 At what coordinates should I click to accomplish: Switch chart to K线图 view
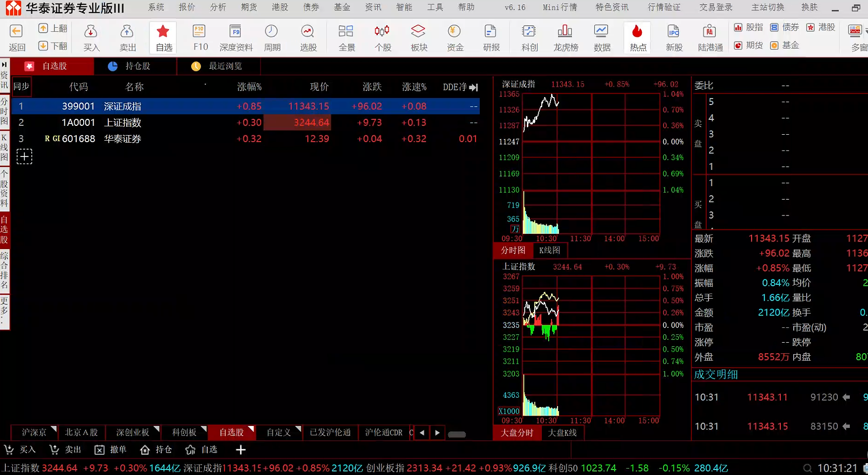(549, 251)
